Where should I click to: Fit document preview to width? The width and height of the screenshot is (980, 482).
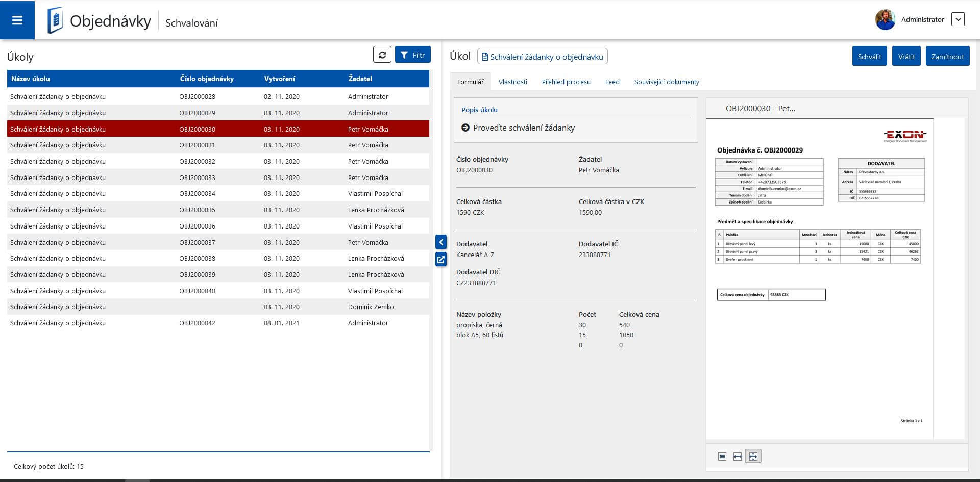(x=737, y=456)
